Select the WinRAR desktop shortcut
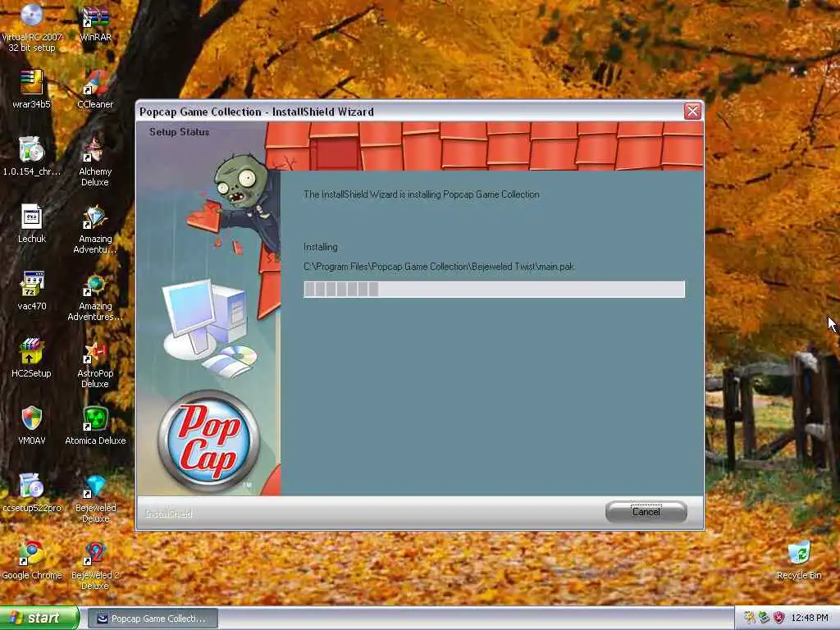The width and height of the screenshot is (840, 630). tap(95, 22)
